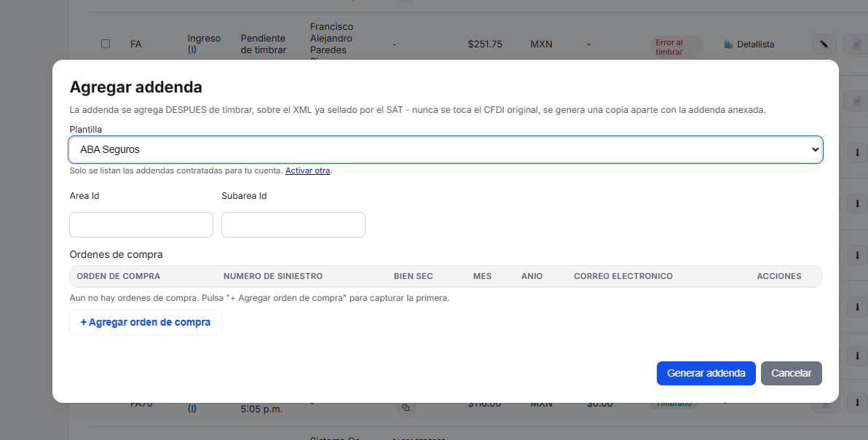Click the ANIO column header
Viewport: 868px width, 440px height.
coord(532,276)
